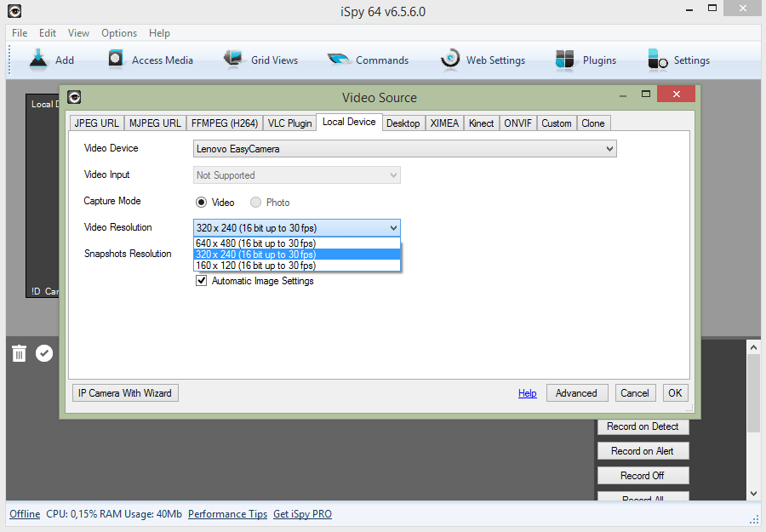Click the IP Camera With Wizard button
Image resolution: width=766 pixels, height=532 pixels.
[125, 393]
